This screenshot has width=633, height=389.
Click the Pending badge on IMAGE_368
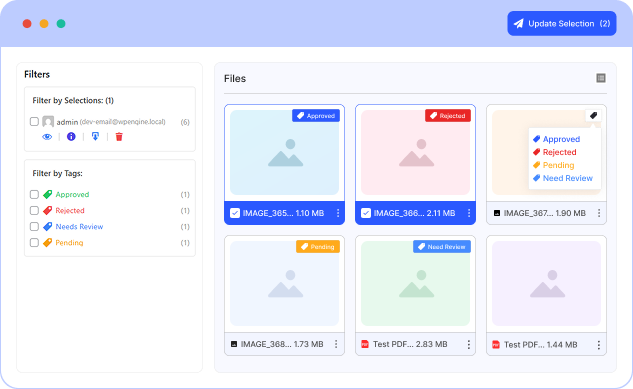coord(318,247)
